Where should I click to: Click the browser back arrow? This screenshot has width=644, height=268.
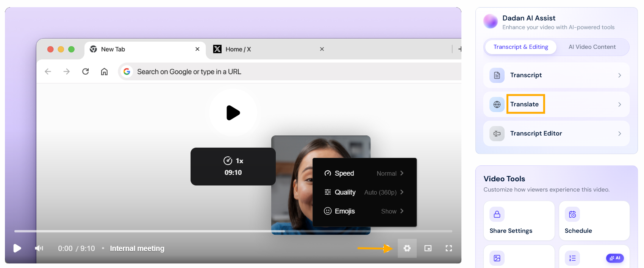point(48,72)
